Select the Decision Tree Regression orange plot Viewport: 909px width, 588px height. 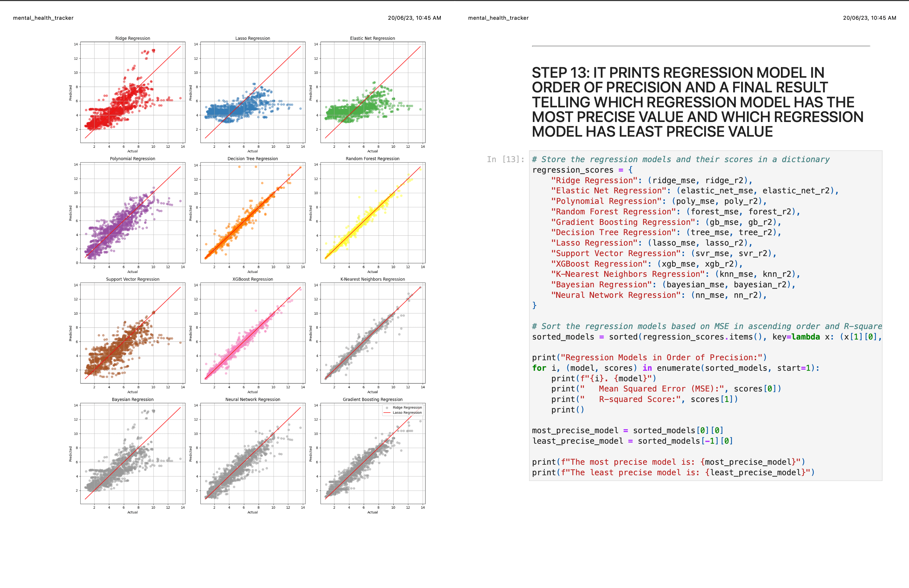pos(253,213)
